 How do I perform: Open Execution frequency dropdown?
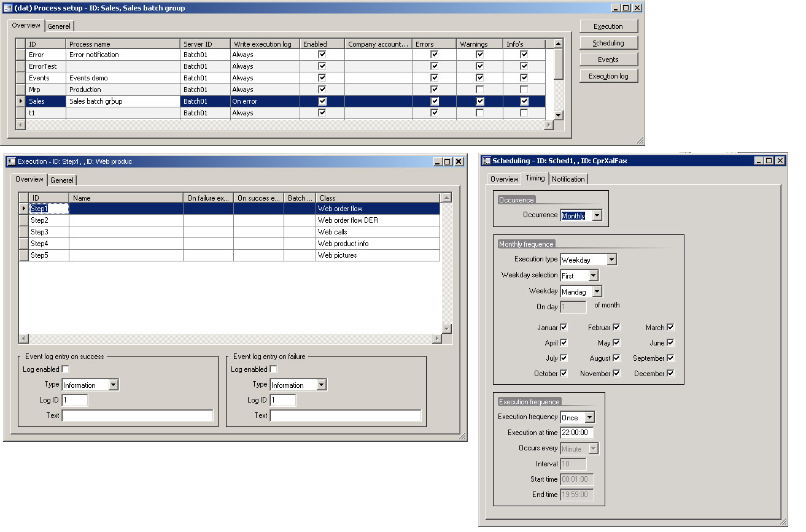(589, 418)
